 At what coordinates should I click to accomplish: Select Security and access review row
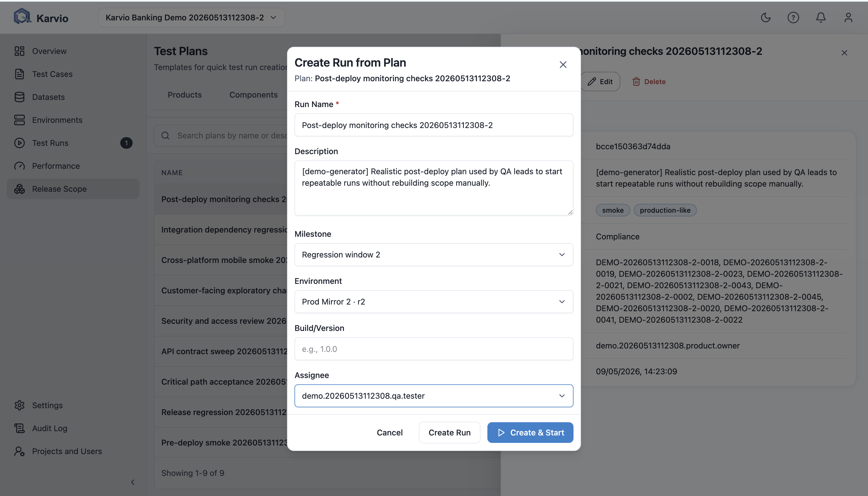tap(221, 321)
